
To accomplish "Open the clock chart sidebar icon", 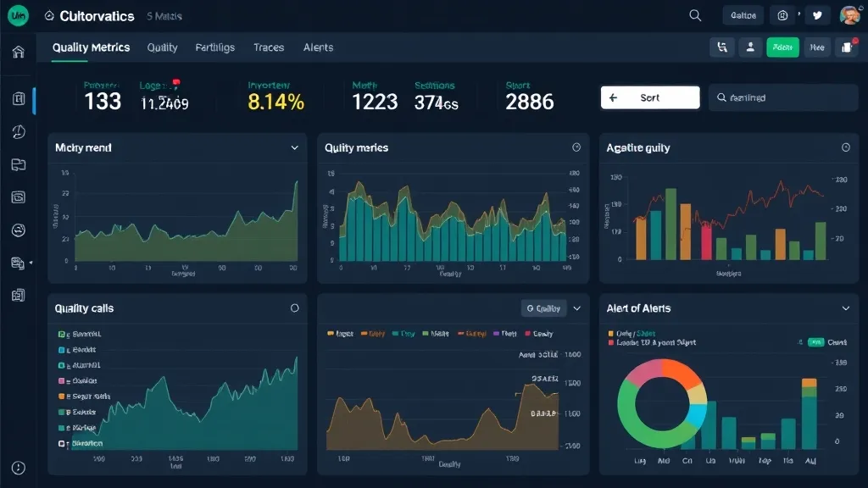I will 19,131.
